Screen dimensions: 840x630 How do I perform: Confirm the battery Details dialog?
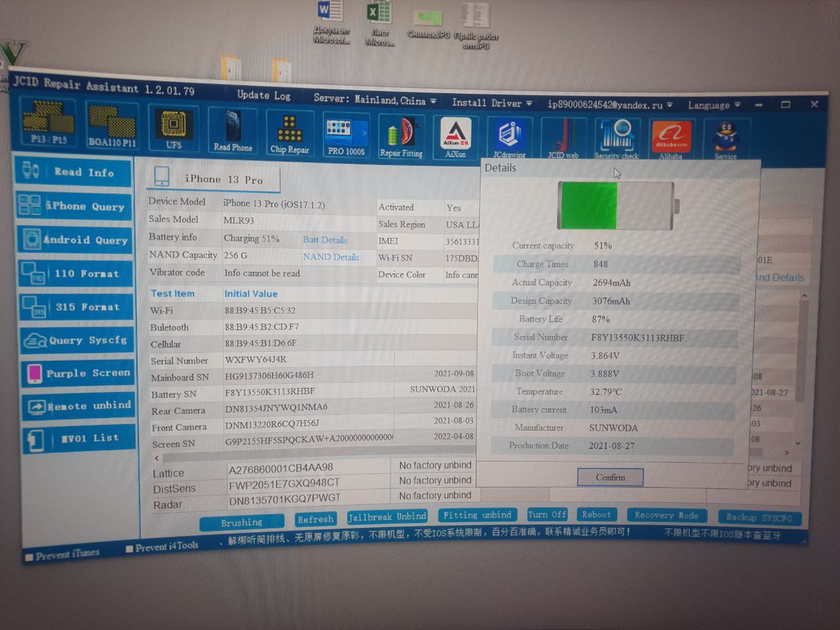pos(610,477)
